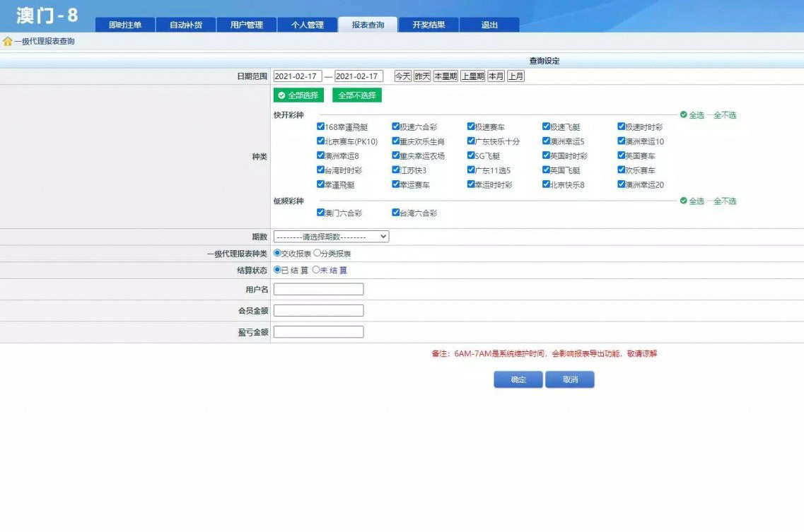
Task: Switch to the 即时注单 tab
Action: [125, 25]
